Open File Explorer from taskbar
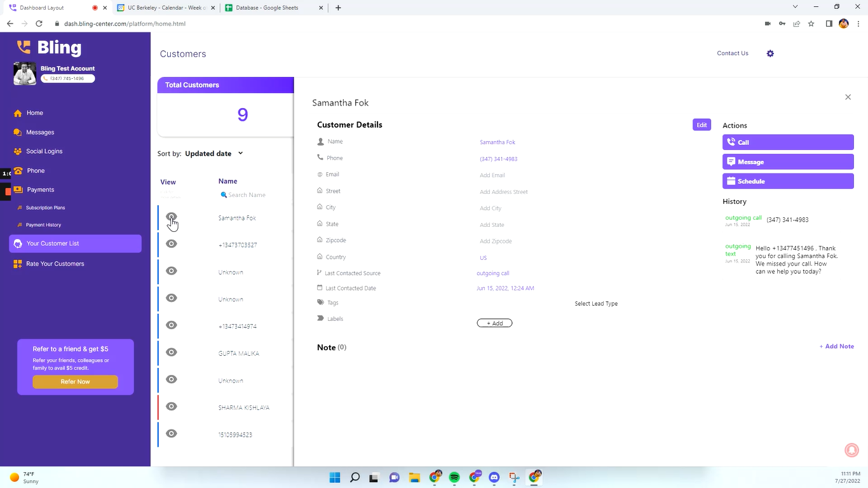Image resolution: width=868 pixels, height=488 pixels. tap(414, 477)
